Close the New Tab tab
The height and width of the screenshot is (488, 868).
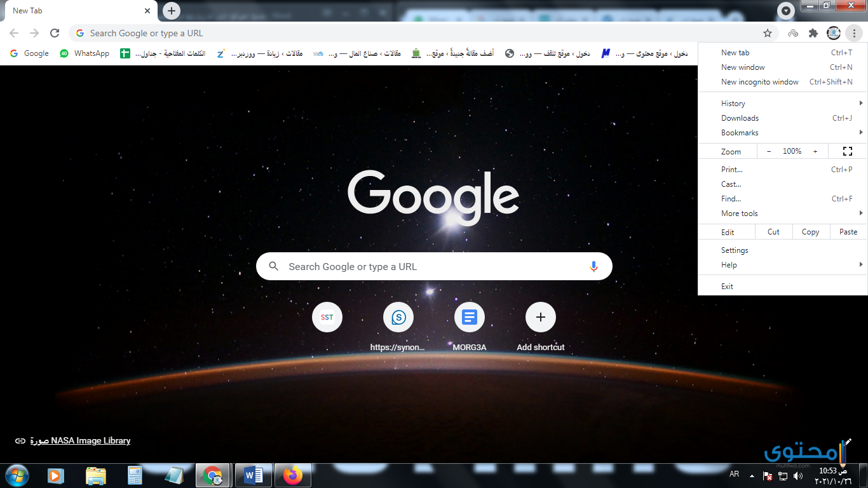pos(147,11)
